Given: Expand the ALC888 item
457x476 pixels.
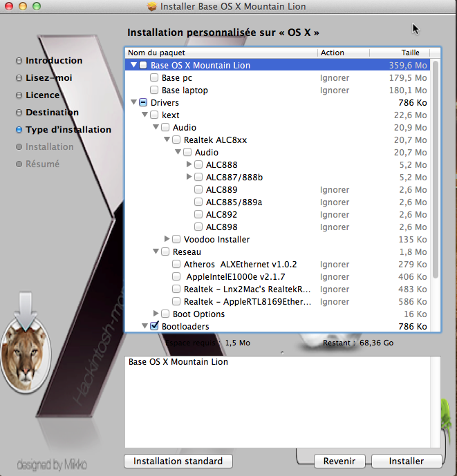Looking at the screenshot, I should (x=189, y=164).
